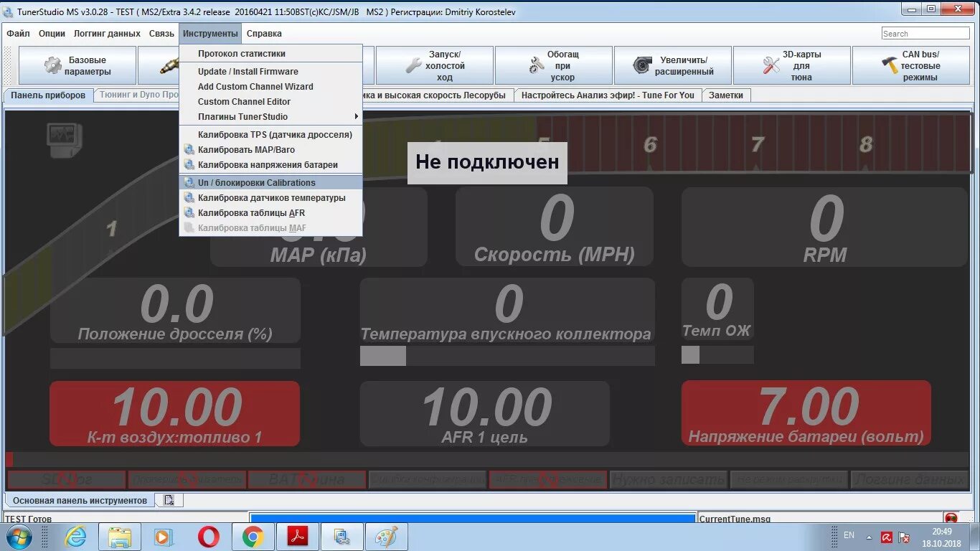Switch to the Тюнинг и Dyno tab
Image resolution: width=980 pixels, height=551 pixels.
138,95
